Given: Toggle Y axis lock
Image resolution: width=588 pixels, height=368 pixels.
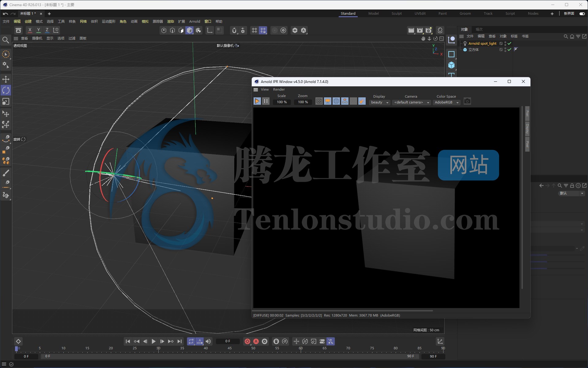Looking at the screenshot, I should coord(39,30).
